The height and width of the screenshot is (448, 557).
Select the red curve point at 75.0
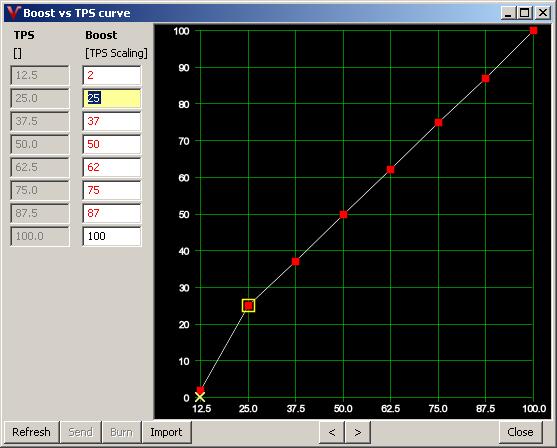[438, 123]
